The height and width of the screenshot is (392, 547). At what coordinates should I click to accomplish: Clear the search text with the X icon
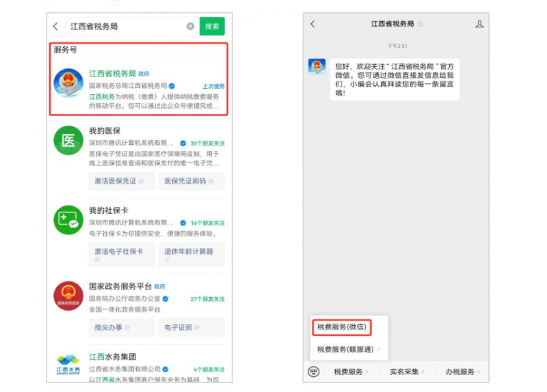[x=190, y=26]
